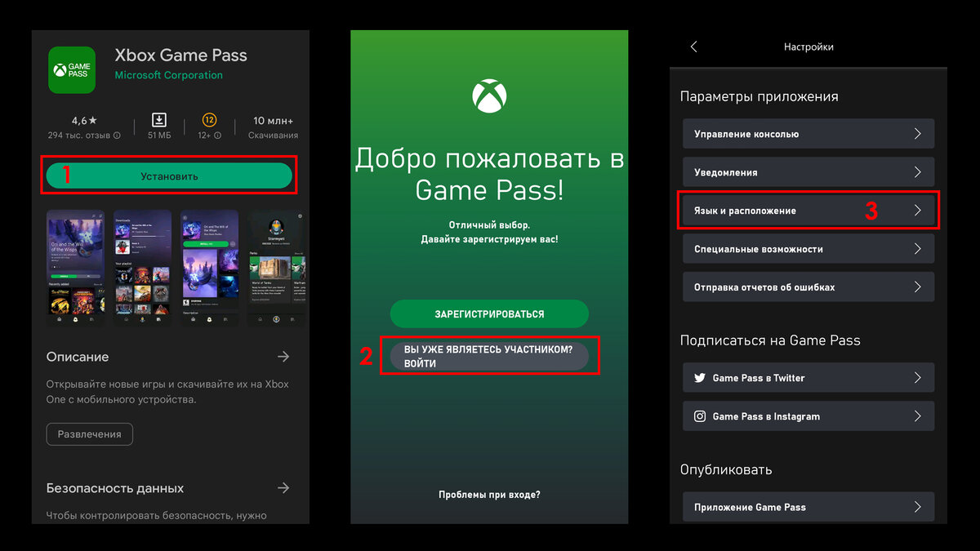Image resolution: width=980 pixels, height=551 pixels.
Task: Open Язык и расположение settings row
Action: click(808, 211)
